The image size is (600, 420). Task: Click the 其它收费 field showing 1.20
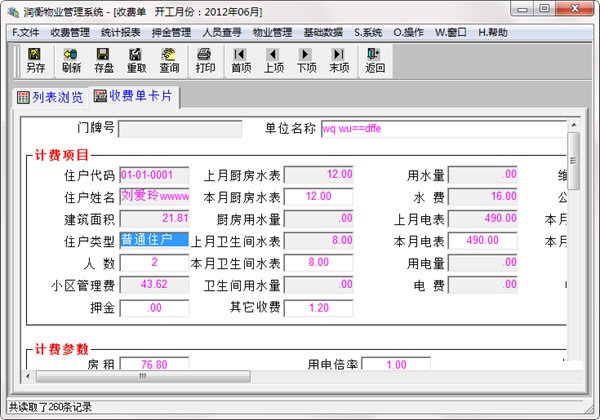[318, 308]
